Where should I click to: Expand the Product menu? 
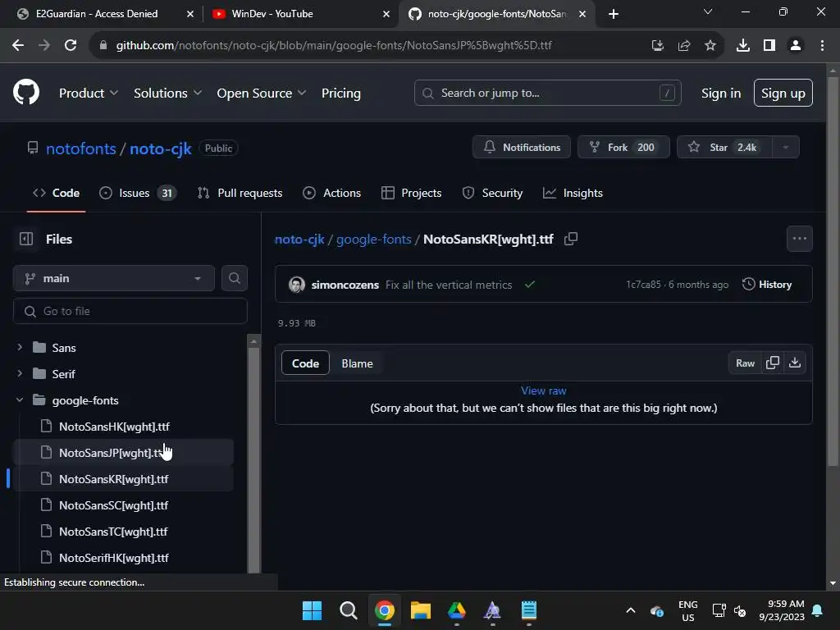tap(89, 94)
